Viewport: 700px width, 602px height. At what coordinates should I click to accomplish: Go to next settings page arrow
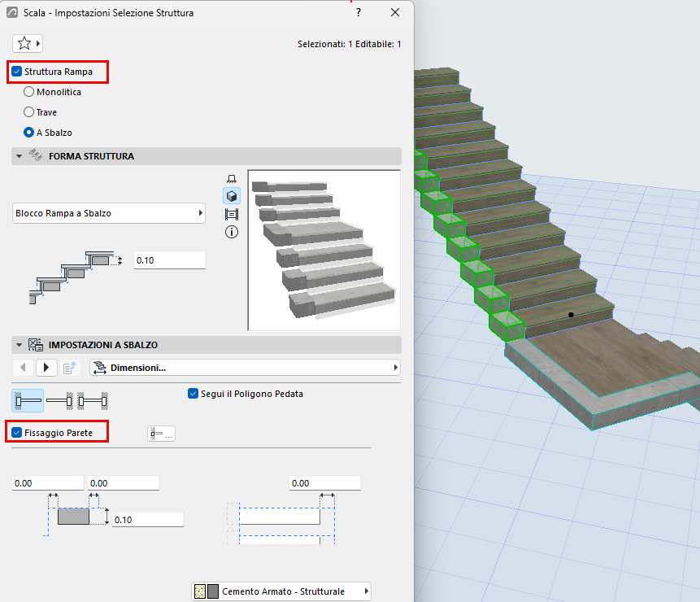pyautogui.click(x=46, y=368)
